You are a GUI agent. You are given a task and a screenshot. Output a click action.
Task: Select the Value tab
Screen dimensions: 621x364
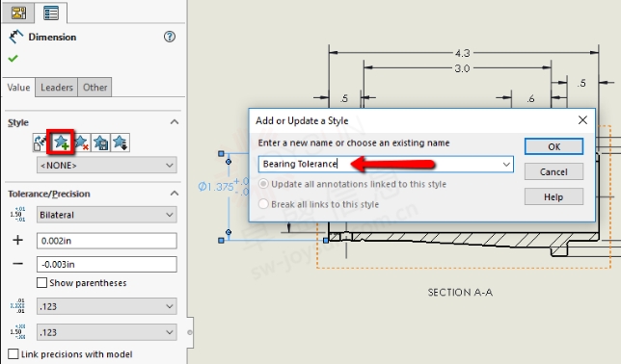click(x=18, y=88)
